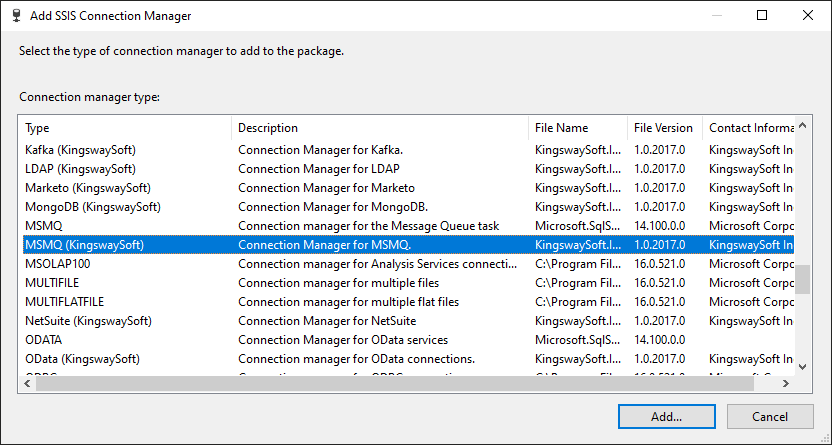Click the dialog title bar icon
Viewport: 832px width, 445px height.
[x=16, y=16]
